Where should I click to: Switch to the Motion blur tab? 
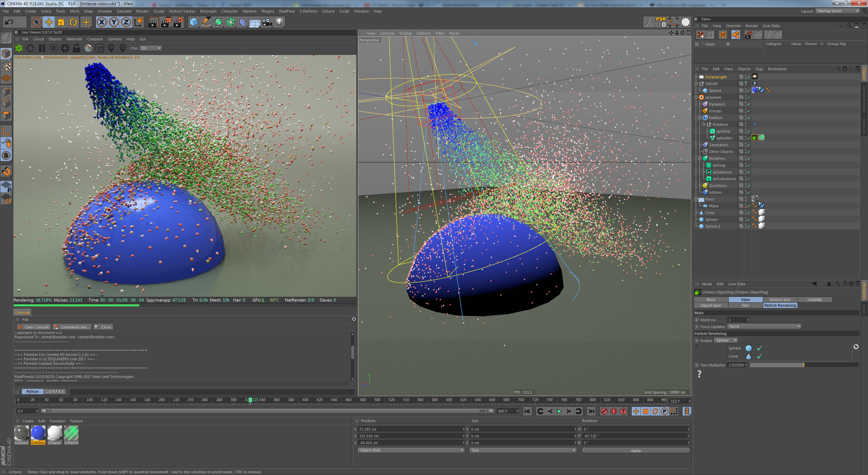[780, 300]
